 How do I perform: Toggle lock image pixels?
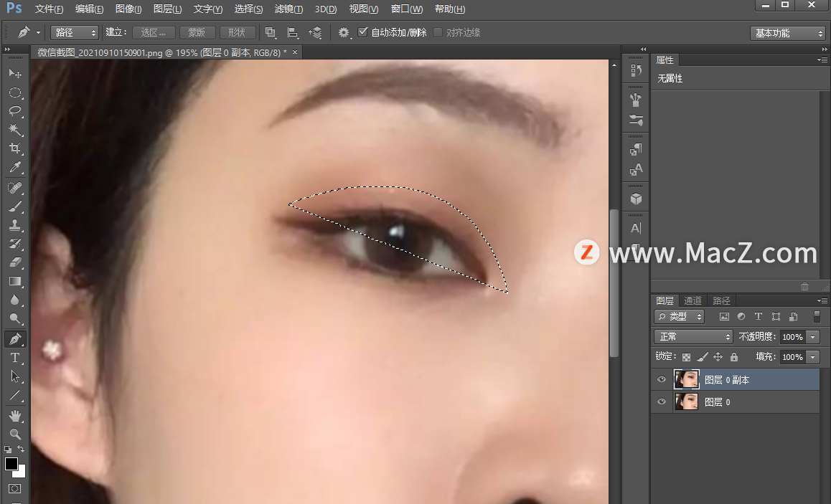coord(703,357)
